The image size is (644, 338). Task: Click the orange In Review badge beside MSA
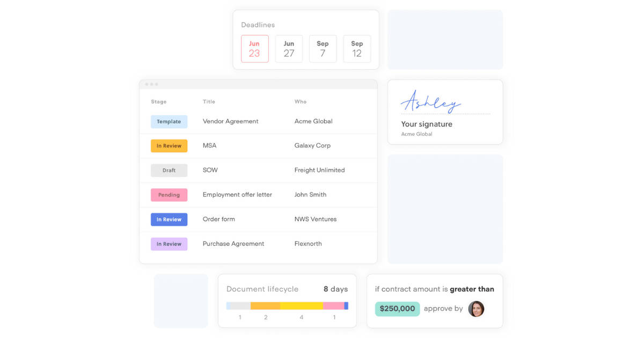169,145
